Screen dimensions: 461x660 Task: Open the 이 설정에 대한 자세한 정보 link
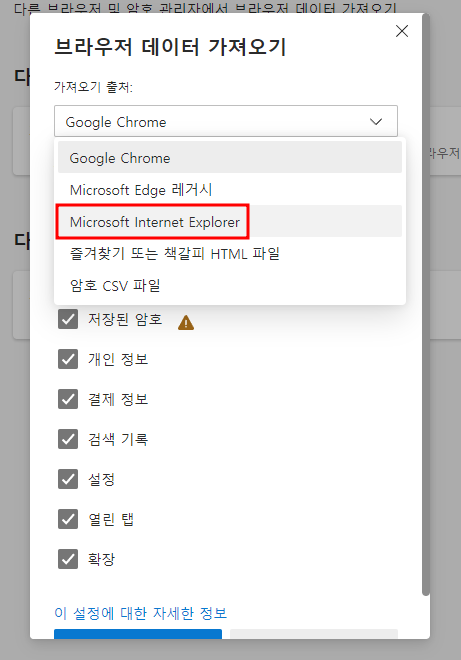pyautogui.click(x=141, y=613)
